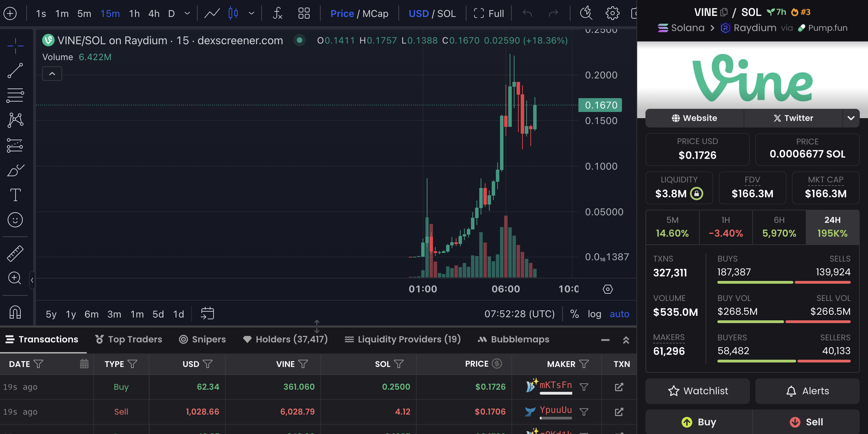
Task: Switch to the Top Traders tab
Action: [129, 339]
